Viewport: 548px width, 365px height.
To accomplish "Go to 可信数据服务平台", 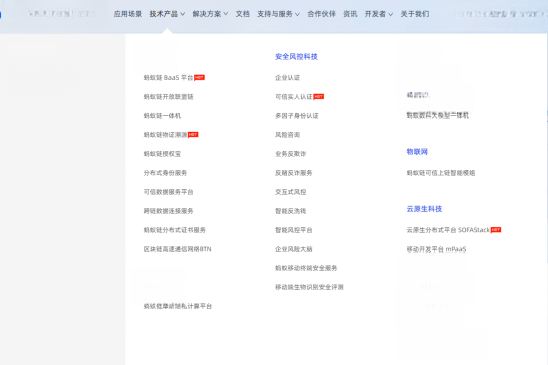I will (x=168, y=192).
